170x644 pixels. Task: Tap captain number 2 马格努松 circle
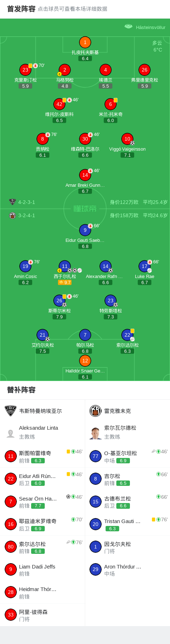tap(65, 70)
